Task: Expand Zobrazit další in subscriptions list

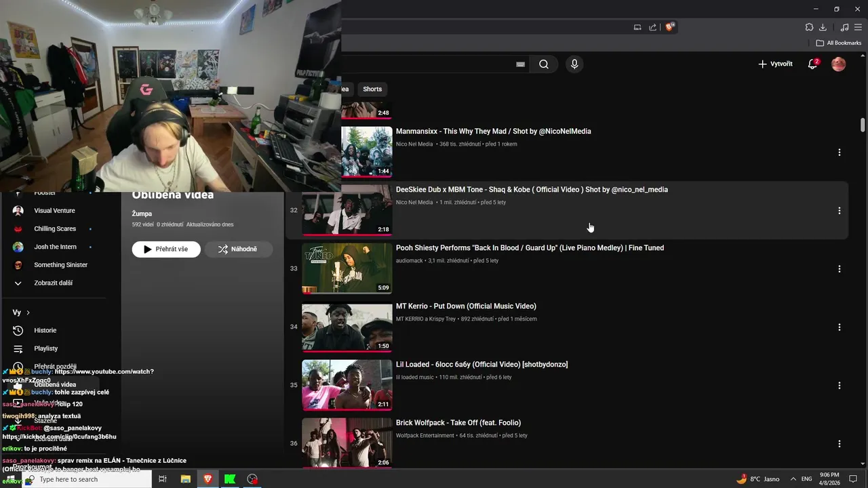Action: [x=53, y=283]
